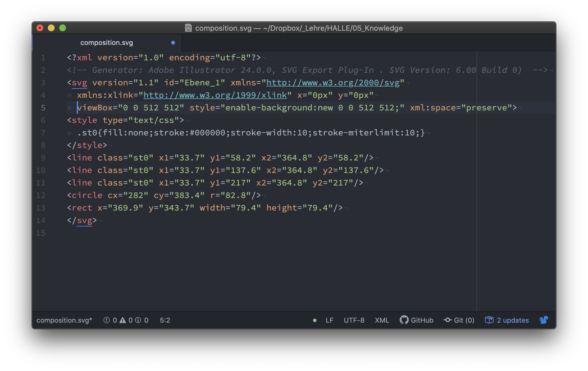Click the modified dot on composition.svg tab

(x=173, y=43)
